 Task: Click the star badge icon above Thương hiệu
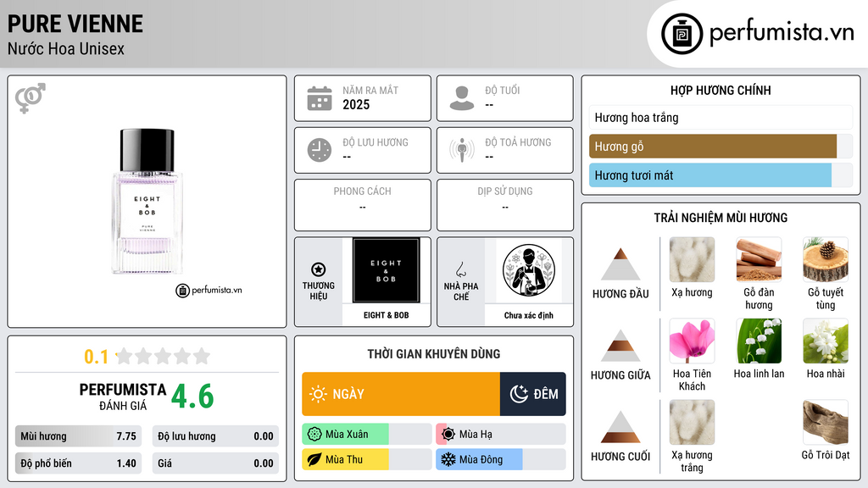coord(319,269)
